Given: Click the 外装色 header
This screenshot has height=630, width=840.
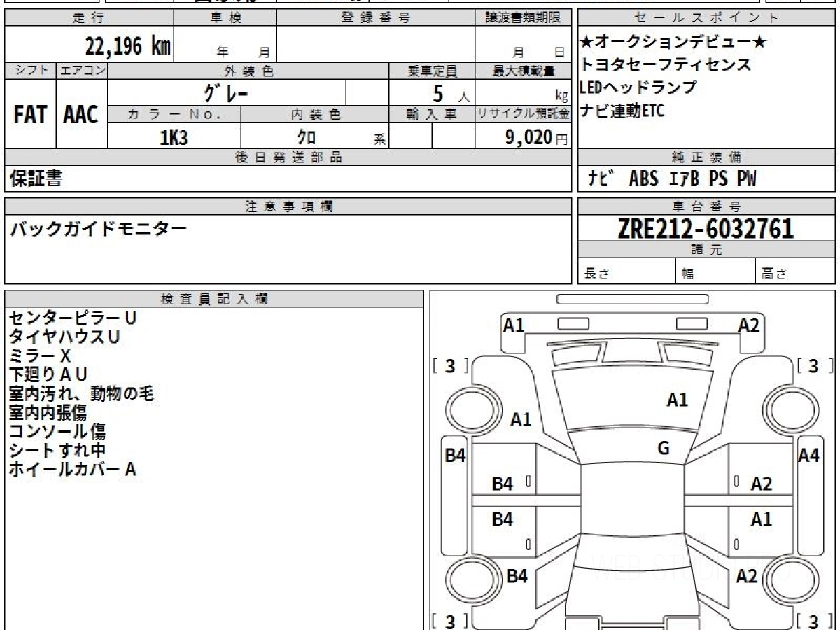Looking at the screenshot, I should [248, 71].
